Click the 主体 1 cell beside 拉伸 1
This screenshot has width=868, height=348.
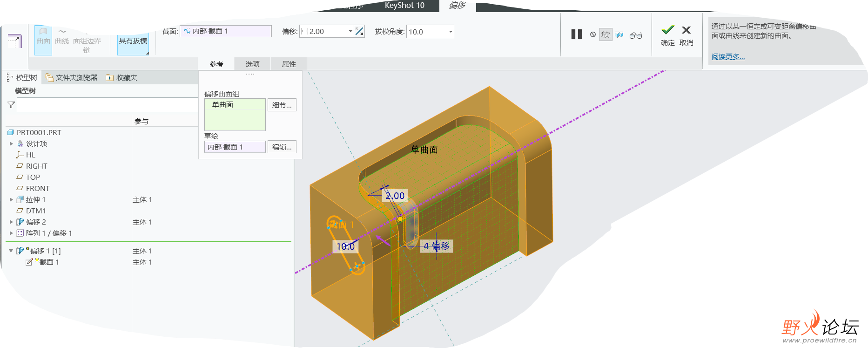[142, 199]
